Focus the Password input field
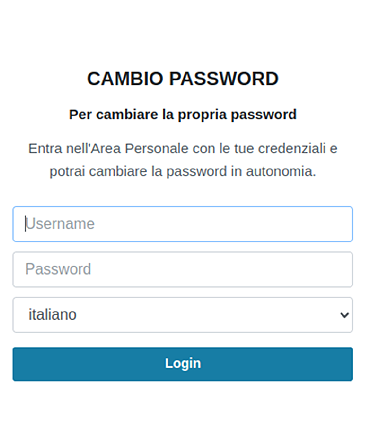The width and height of the screenshot is (365, 436). pyautogui.click(x=183, y=269)
